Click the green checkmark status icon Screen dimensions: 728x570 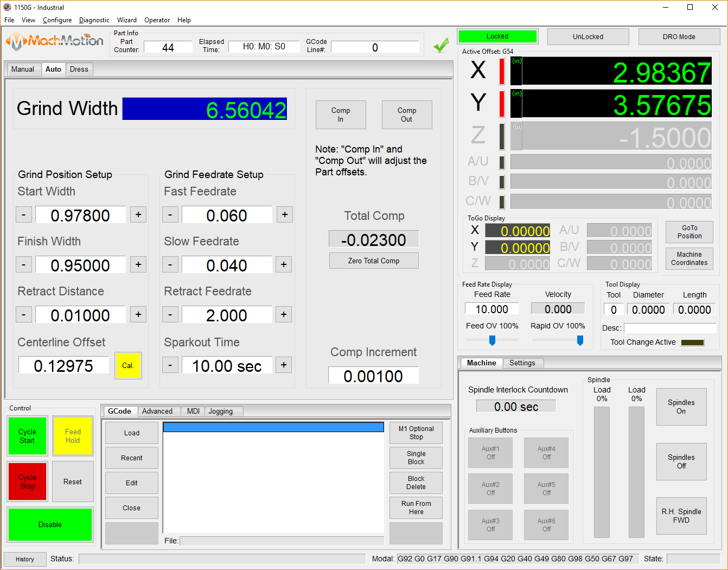(441, 45)
